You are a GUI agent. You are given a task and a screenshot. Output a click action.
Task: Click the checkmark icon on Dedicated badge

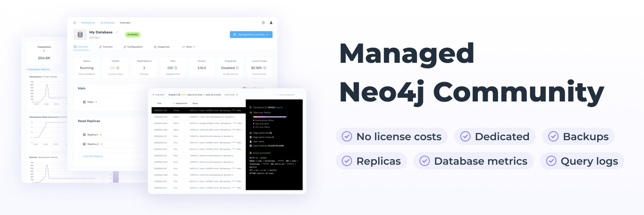coord(465,137)
